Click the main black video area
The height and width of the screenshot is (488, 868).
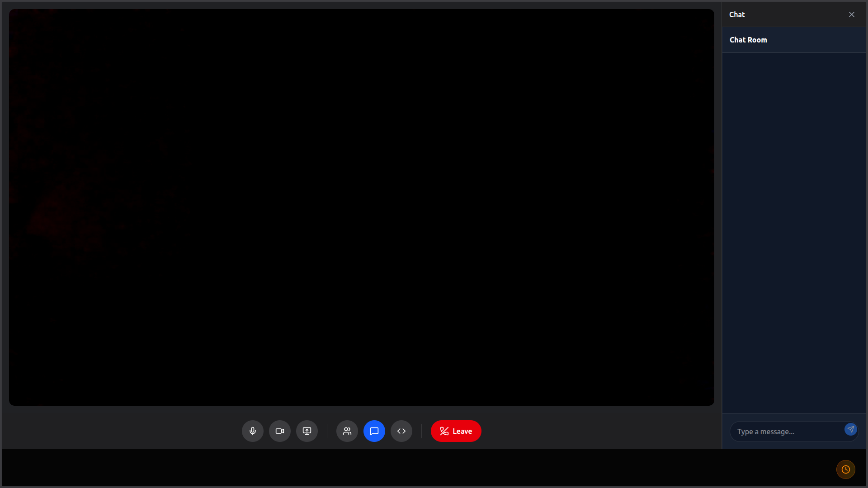tap(362, 207)
